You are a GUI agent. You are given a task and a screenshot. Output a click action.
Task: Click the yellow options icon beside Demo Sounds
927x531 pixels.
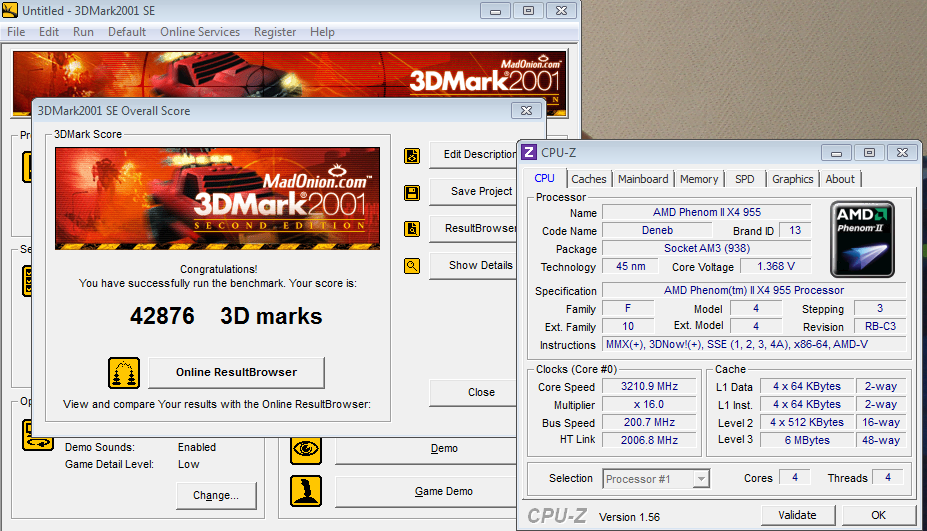coord(38,435)
